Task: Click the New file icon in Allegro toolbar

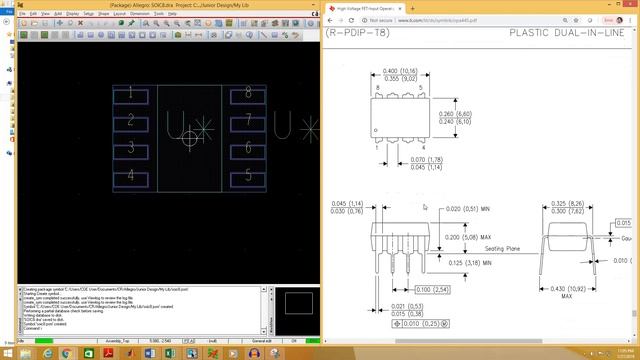Action: 24,23
